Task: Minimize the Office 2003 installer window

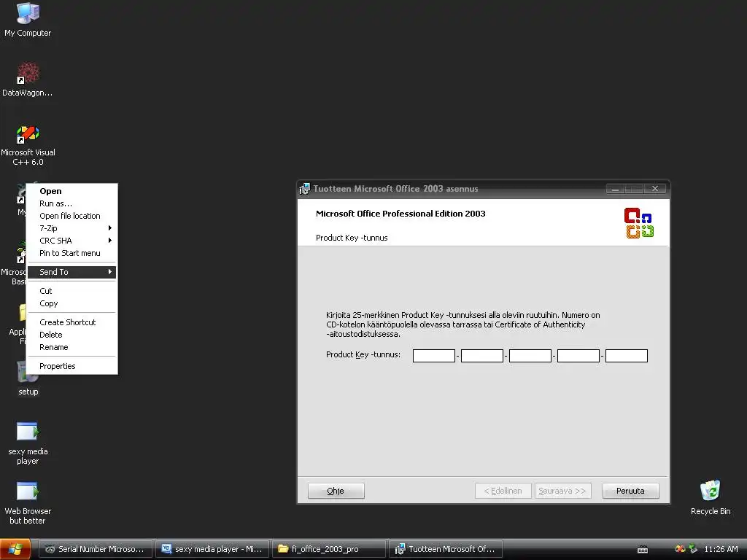Action: [615, 189]
